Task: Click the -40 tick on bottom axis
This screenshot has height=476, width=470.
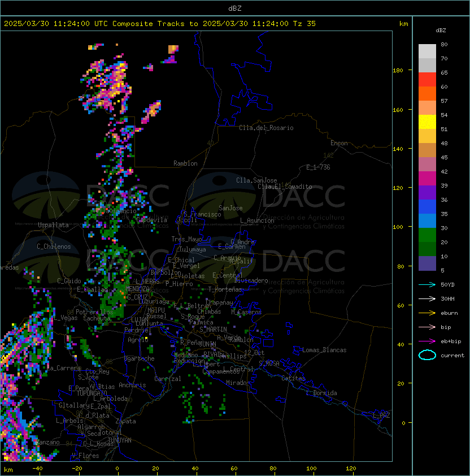Action: [x=38, y=469]
